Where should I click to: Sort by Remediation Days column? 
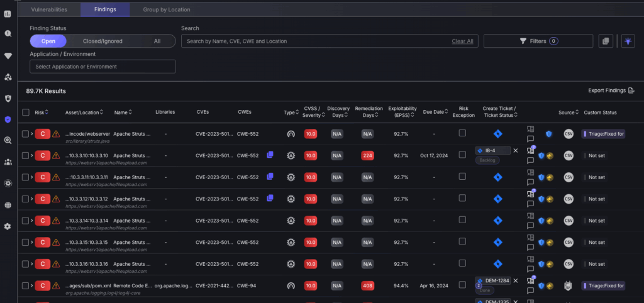(x=369, y=112)
